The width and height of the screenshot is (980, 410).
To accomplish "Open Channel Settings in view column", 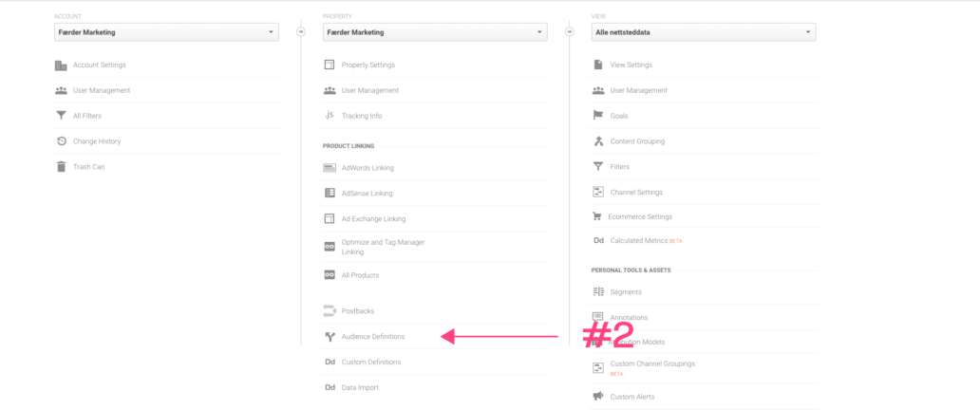I will (x=636, y=192).
